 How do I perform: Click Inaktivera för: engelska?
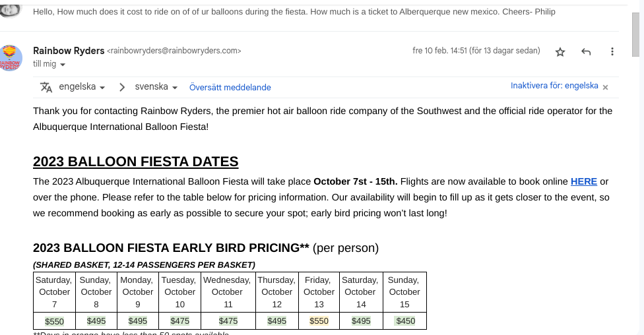coord(554,86)
